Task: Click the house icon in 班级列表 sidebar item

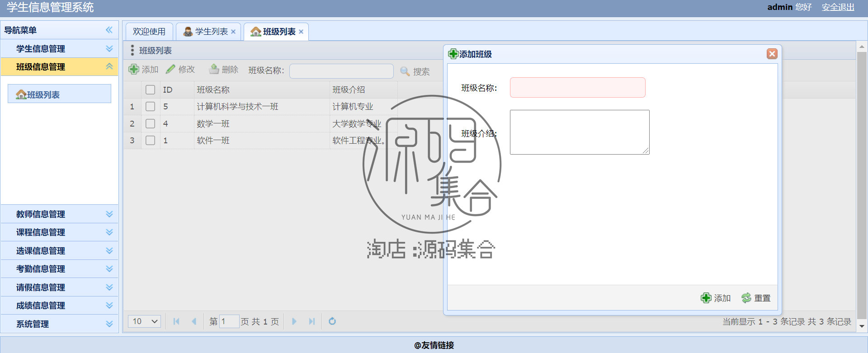Action: point(21,94)
